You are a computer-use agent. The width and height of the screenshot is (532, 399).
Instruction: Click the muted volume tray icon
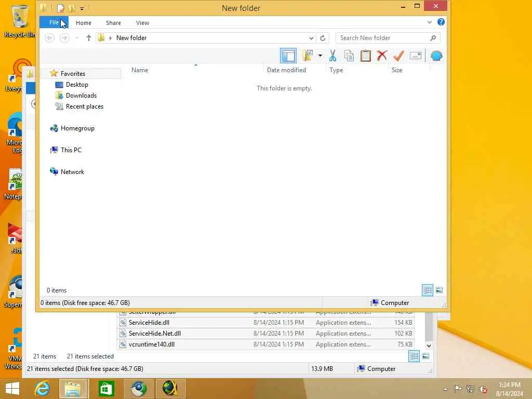(483, 389)
